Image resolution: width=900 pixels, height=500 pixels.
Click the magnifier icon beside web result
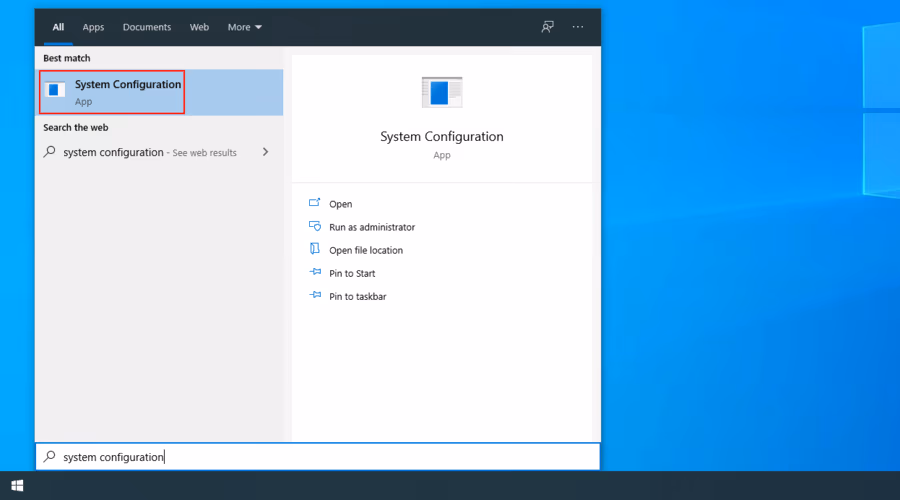pyautogui.click(x=50, y=152)
